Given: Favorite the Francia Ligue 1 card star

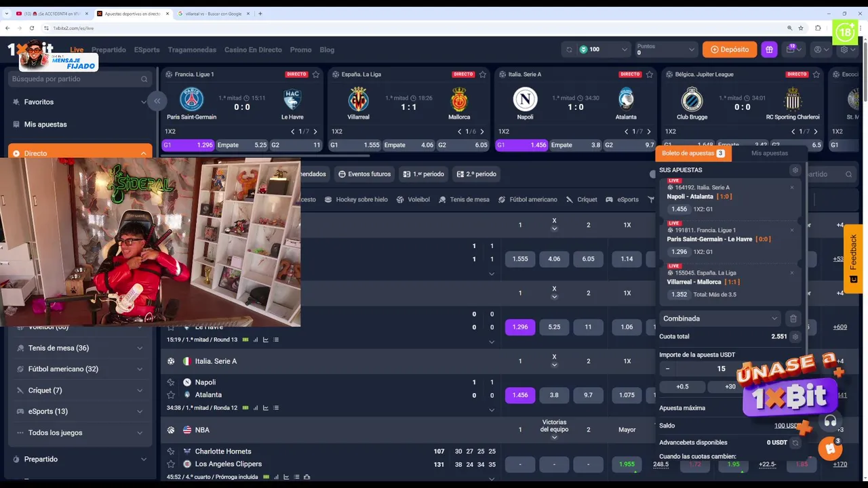Looking at the screenshot, I should pos(315,75).
